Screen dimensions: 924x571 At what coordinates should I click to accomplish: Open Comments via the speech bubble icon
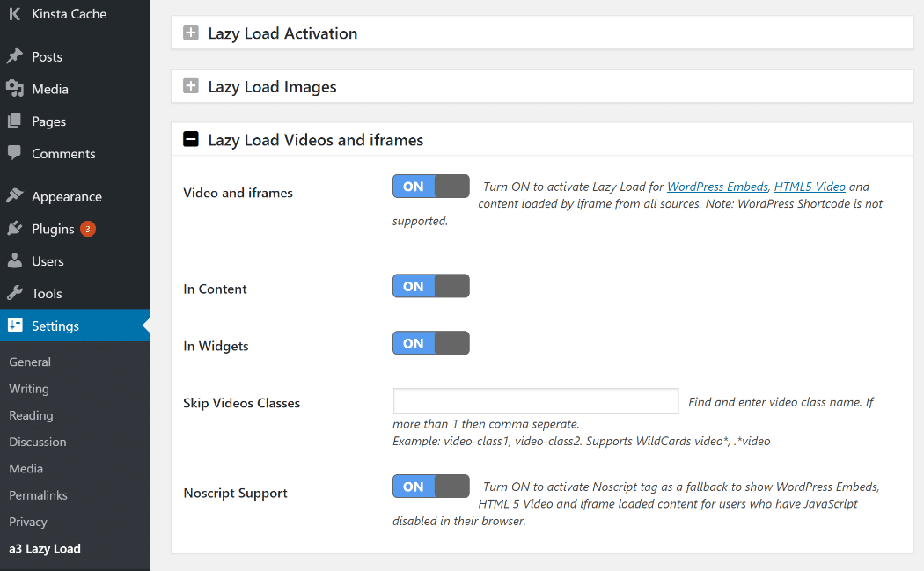17,153
